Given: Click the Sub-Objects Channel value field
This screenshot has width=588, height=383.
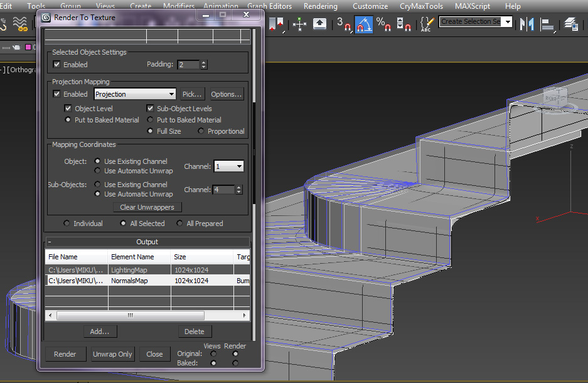Looking at the screenshot, I should click(x=224, y=190).
